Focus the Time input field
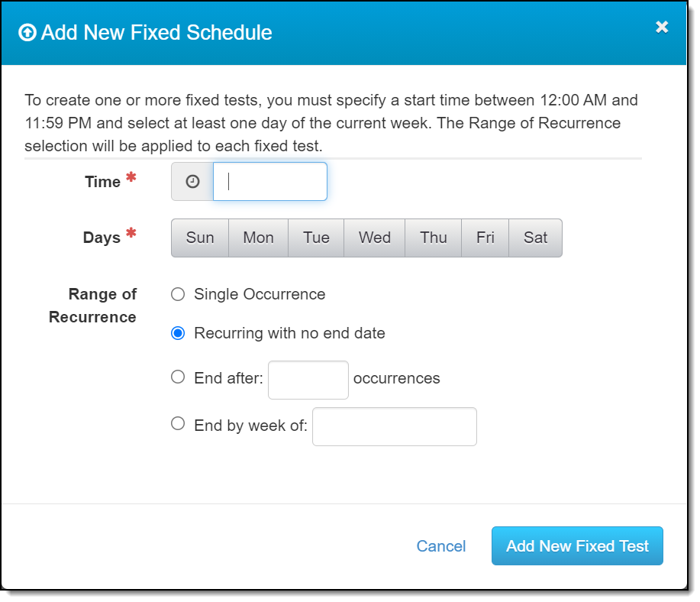Screen dimensions: 700x602 (x=270, y=182)
